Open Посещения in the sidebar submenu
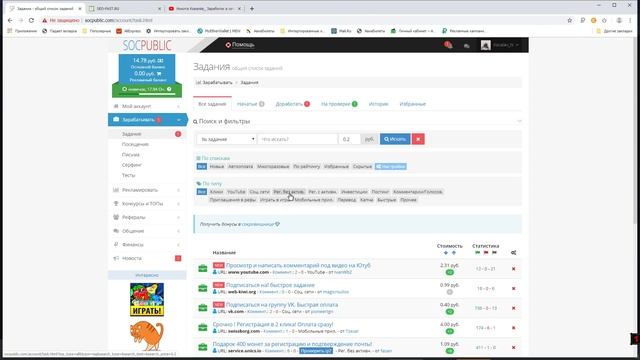The width and height of the screenshot is (640, 360). coord(135,144)
